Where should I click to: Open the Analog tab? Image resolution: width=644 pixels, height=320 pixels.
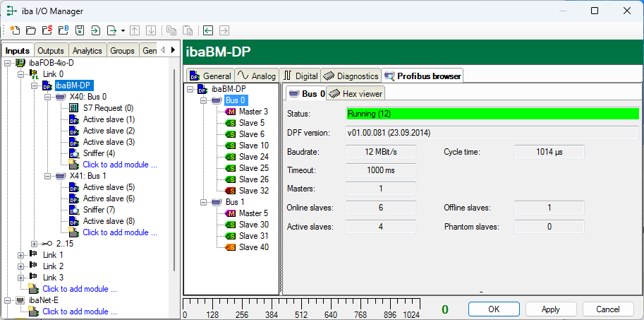click(x=257, y=76)
